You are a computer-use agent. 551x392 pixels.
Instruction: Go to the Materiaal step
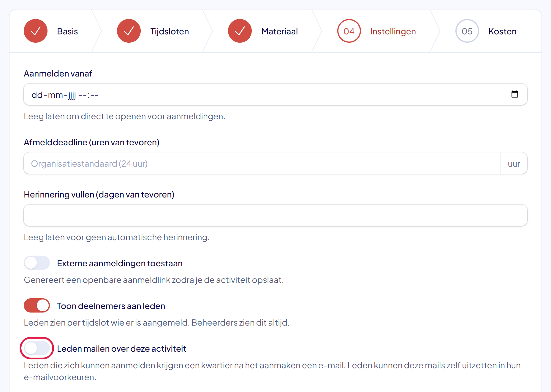280,31
